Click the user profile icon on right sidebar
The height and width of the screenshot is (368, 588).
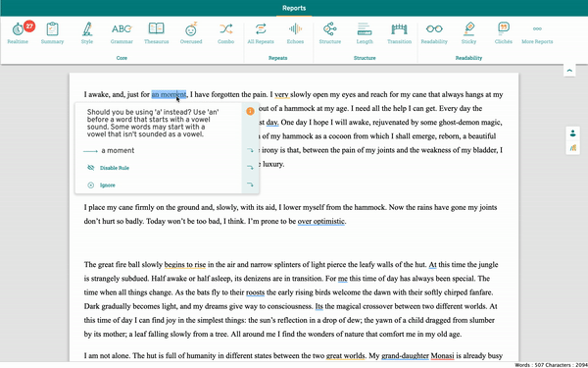(572, 133)
